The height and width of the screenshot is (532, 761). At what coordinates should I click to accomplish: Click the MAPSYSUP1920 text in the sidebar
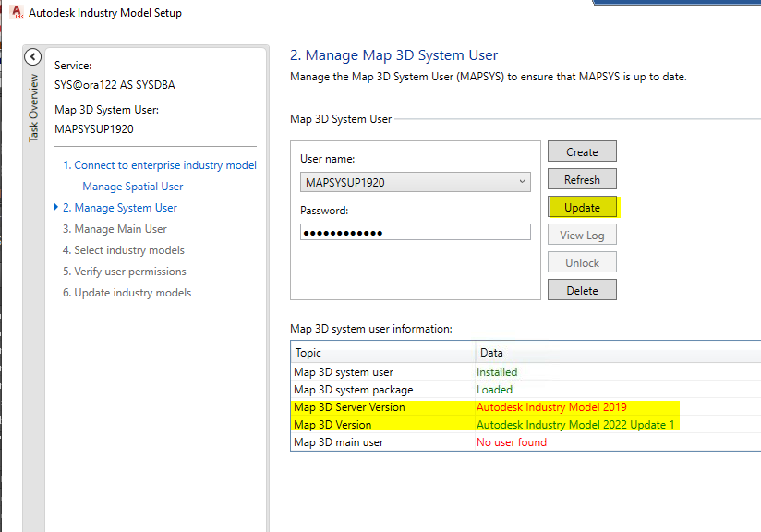[x=93, y=128]
